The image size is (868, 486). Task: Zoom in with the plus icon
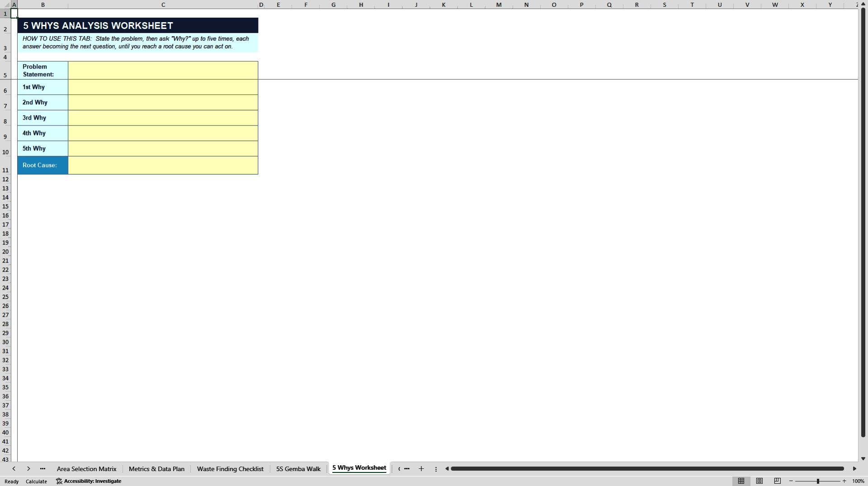point(844,481)
